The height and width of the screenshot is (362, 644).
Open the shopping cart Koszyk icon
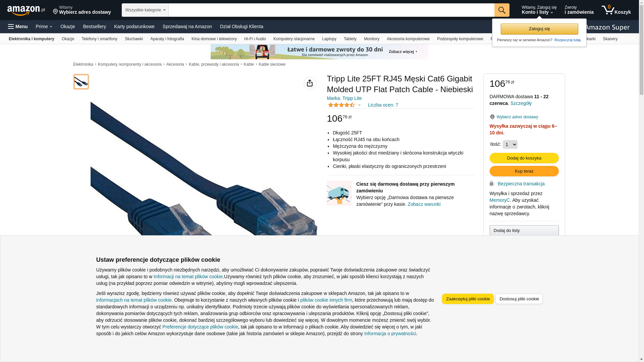tap(616, 10)
